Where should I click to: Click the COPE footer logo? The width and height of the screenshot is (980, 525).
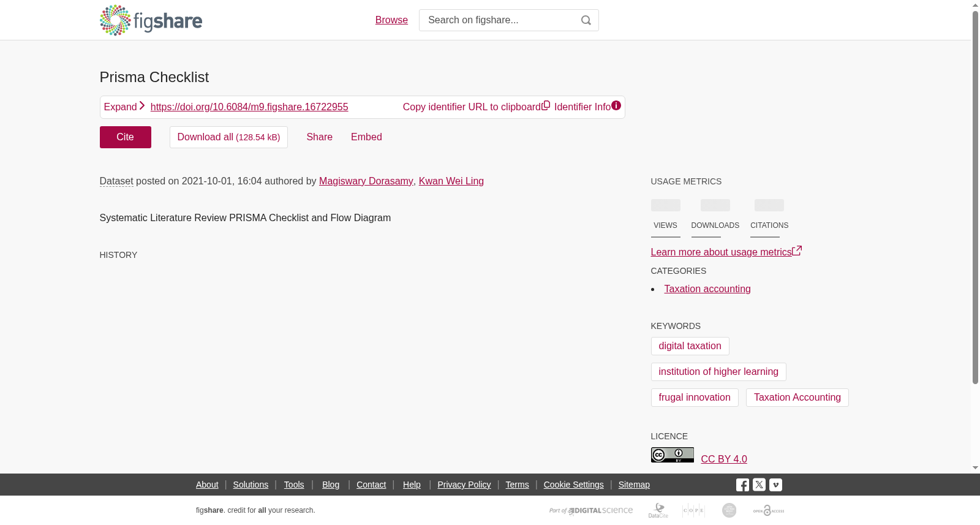[x=693, y=510]
